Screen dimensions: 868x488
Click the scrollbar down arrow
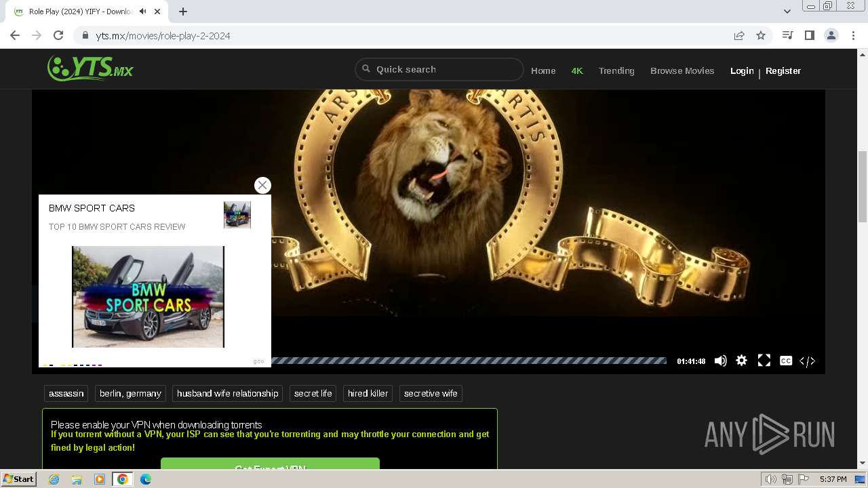(863, 464)
